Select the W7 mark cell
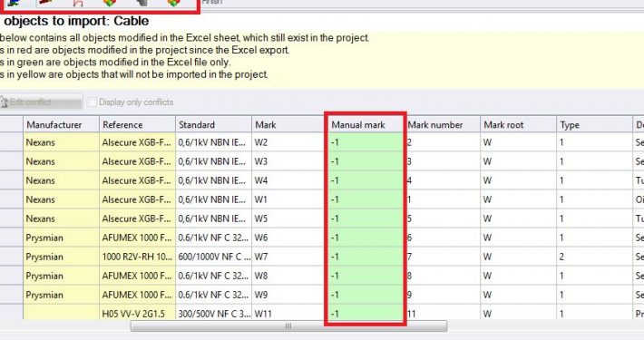The height and width of the screenshot is (340, 644). [289, 257]
